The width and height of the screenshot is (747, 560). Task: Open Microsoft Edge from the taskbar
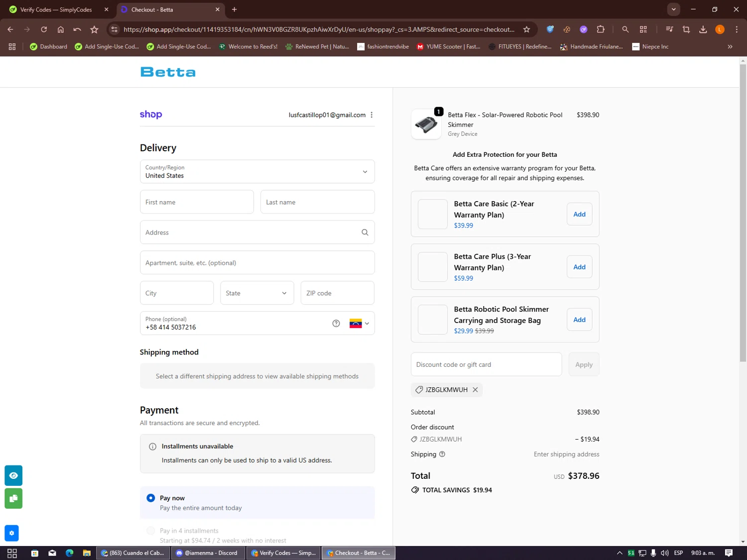pyautogui.click(x=69, y=553)
